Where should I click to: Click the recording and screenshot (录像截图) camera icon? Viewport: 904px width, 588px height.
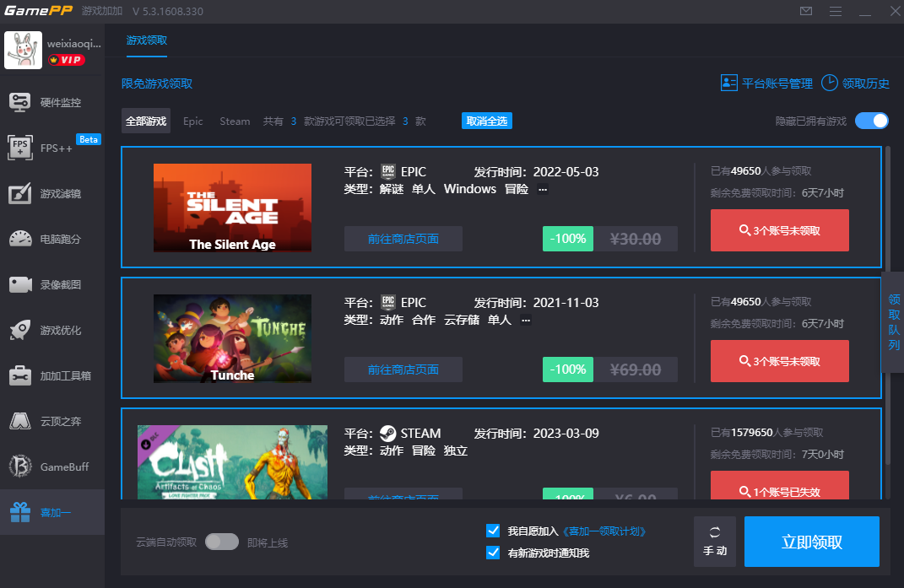(20, 284)
